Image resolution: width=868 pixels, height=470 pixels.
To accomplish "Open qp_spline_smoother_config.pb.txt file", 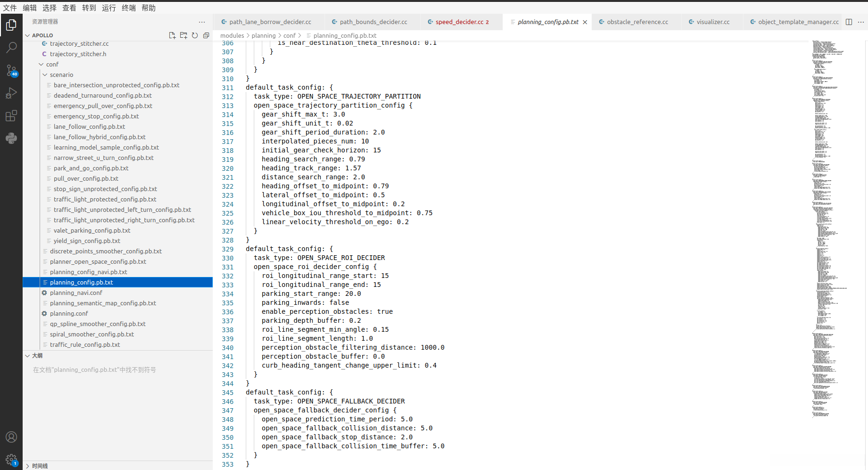I will 98,324.
